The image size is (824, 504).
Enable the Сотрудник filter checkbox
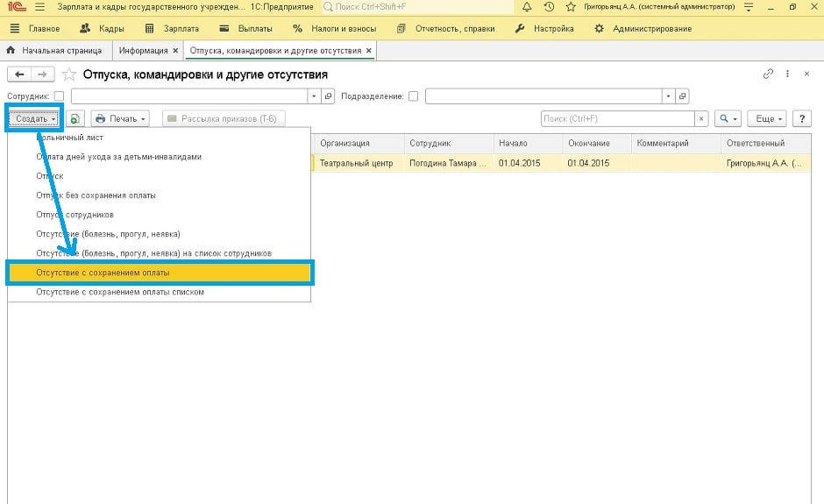(59, 96)
